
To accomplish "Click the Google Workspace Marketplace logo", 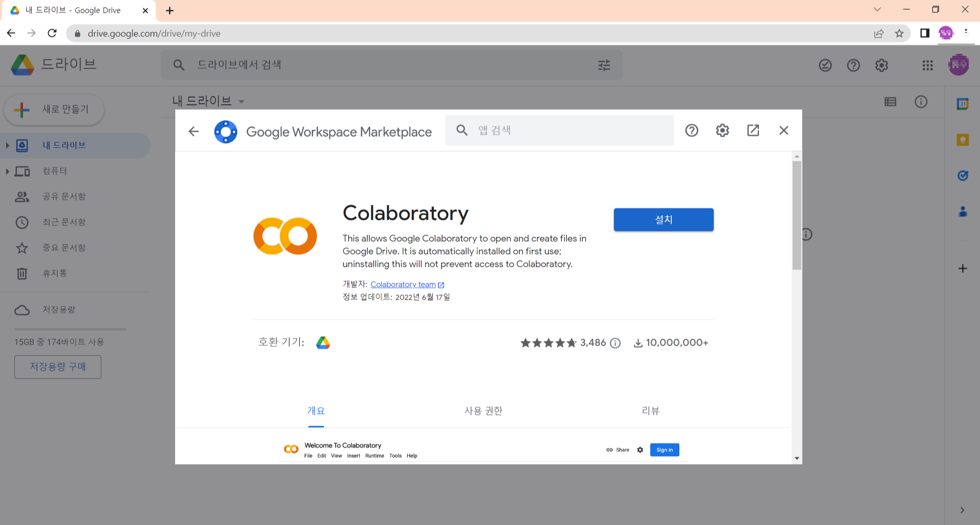I will pyautogui.click(x=226, y=132).
